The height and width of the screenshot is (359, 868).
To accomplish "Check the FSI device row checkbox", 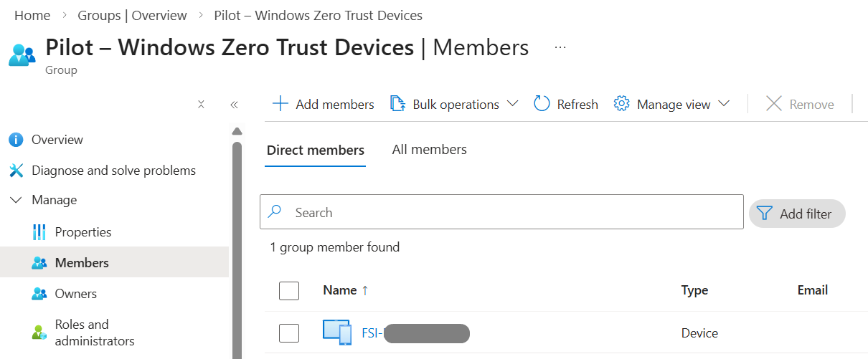I will coord(289,332).
